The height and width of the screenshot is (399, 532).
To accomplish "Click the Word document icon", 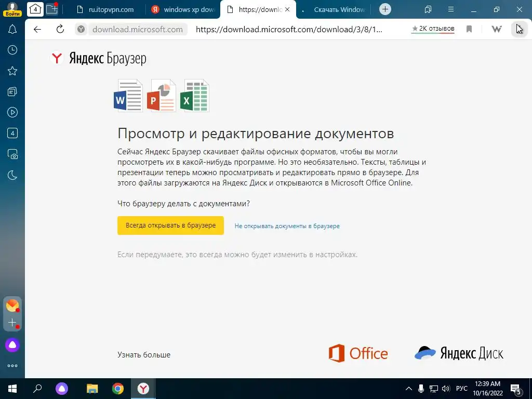I will pyautogui.click(x=128, y=96).
